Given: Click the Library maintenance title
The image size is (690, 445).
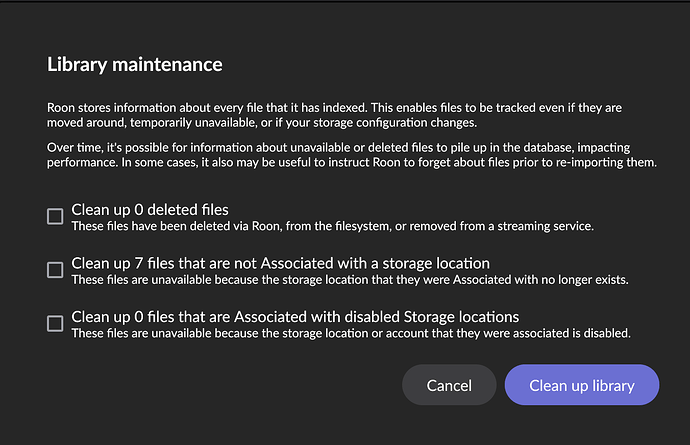Looking at the screenshot, I should [135, 65].
